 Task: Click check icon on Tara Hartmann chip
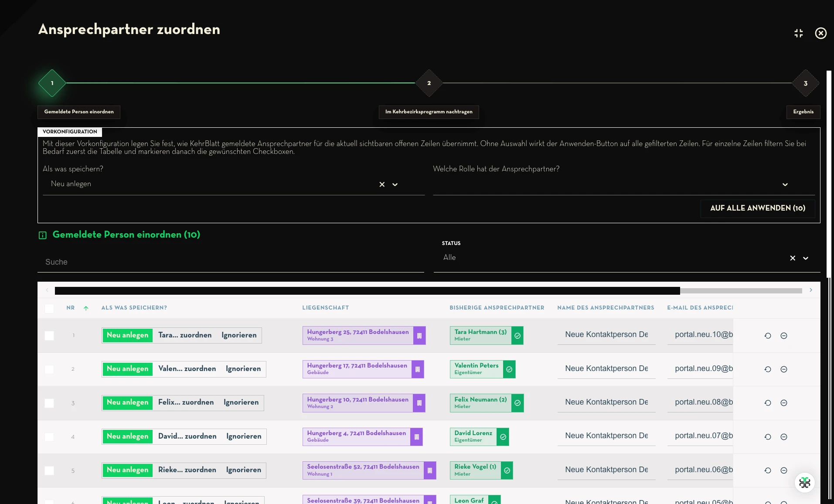517,336
